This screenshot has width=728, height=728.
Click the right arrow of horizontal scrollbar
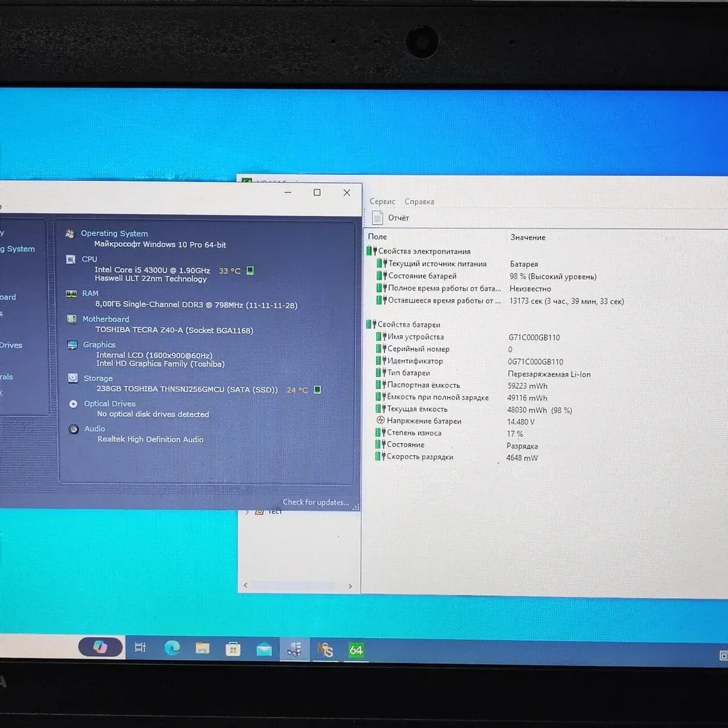click(x=350, y=586)
